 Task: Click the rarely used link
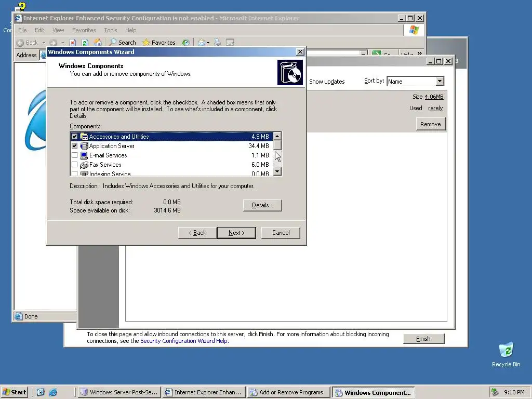435,108
